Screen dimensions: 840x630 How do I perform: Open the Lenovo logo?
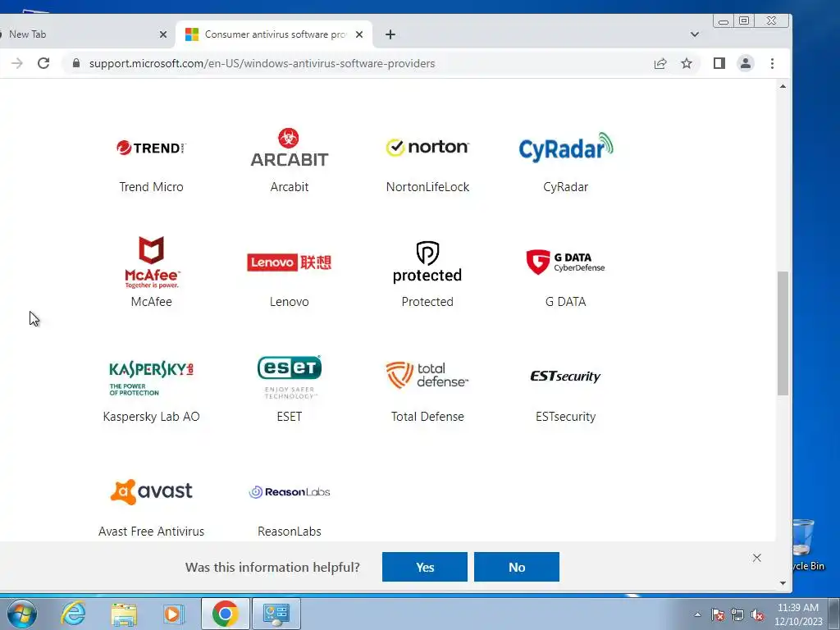tap(290, 262)
